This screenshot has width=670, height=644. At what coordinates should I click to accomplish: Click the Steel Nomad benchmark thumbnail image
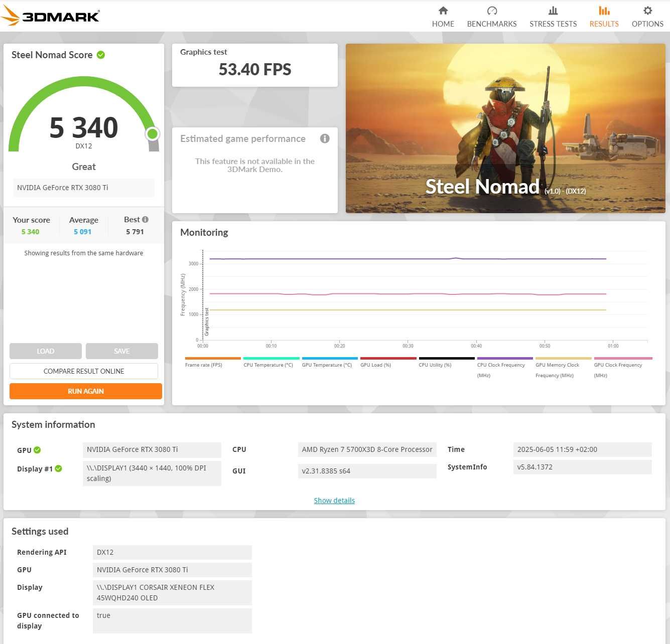click(505, 128)
